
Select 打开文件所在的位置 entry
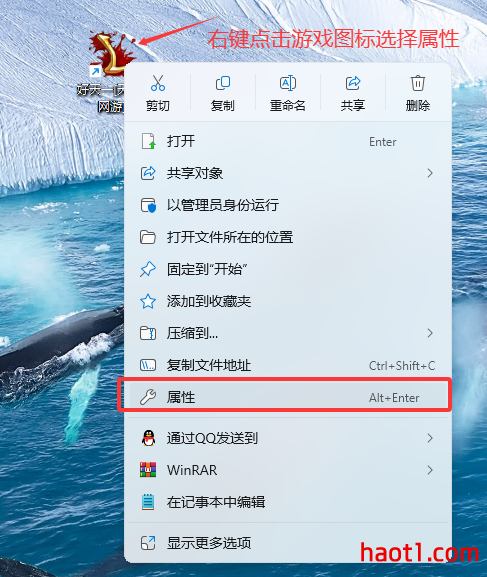288,237
